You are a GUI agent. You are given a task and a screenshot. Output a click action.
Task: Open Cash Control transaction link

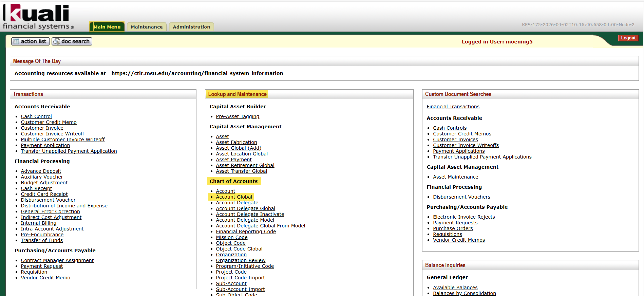point(36,116)
